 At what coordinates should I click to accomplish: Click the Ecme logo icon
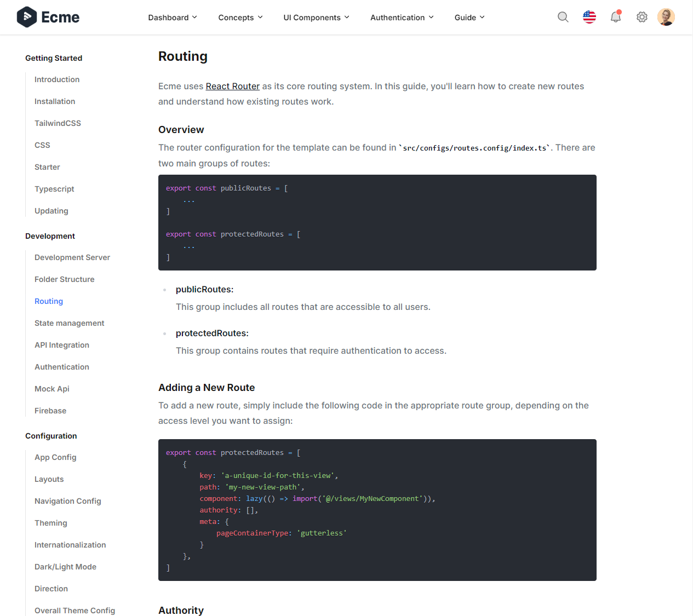(26, 17)
